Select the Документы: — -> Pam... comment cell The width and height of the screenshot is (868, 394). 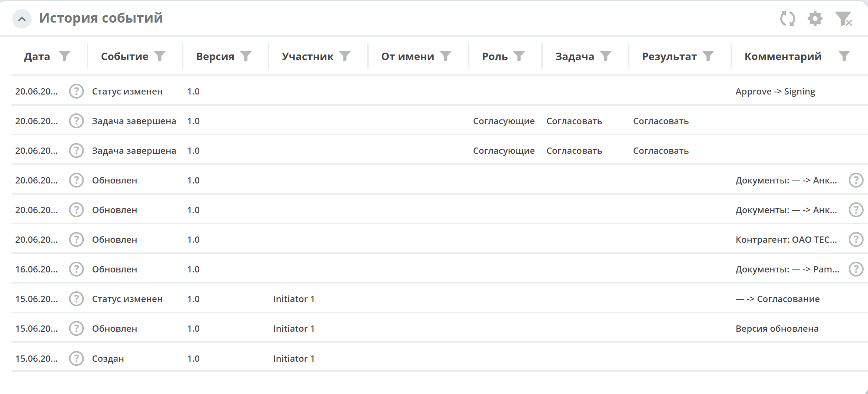787,269
